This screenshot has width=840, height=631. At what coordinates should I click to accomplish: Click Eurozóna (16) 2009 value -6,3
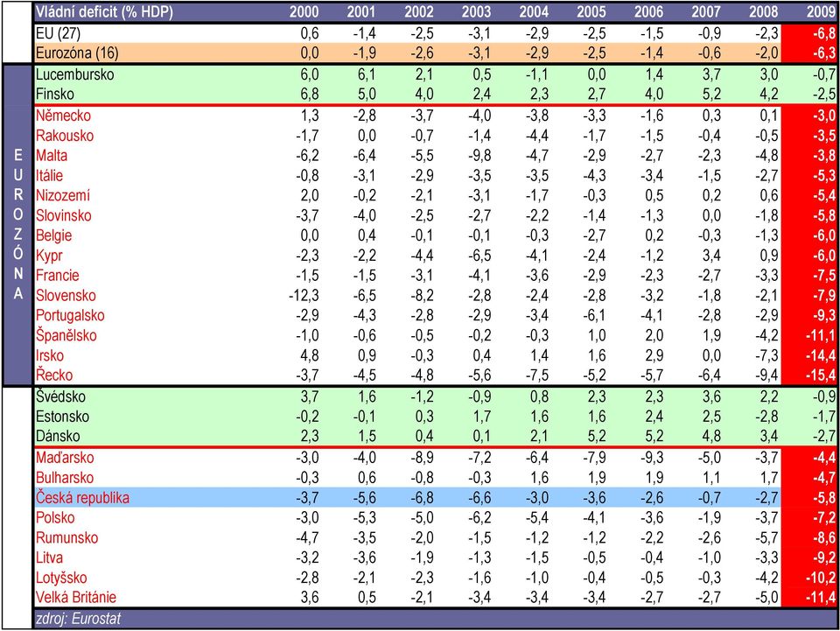(824, 53)
